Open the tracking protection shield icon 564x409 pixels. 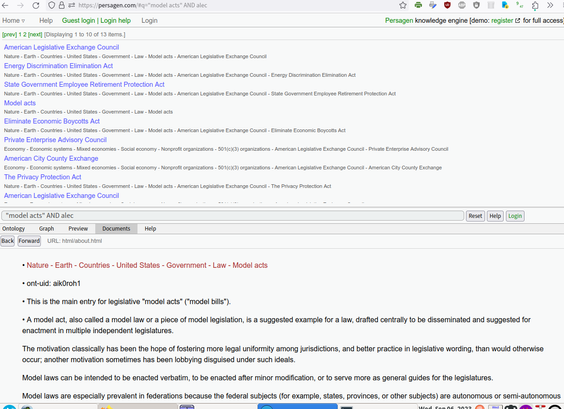click(51, 5)
